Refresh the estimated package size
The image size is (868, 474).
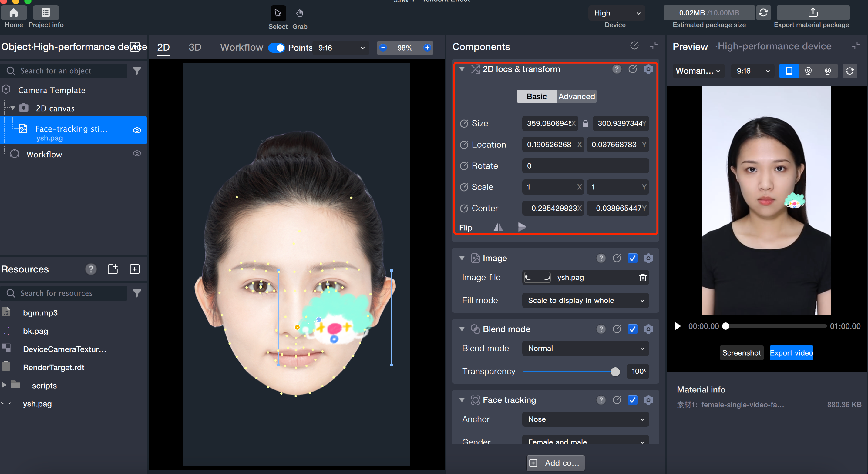(x=763, y=13)
